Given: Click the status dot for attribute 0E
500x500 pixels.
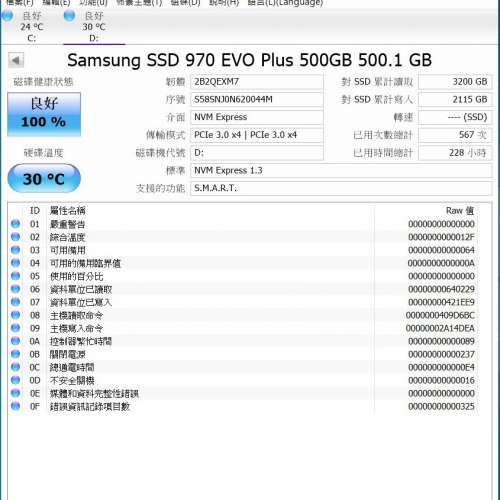Looking at the screenshot, I should coord(15,393).
